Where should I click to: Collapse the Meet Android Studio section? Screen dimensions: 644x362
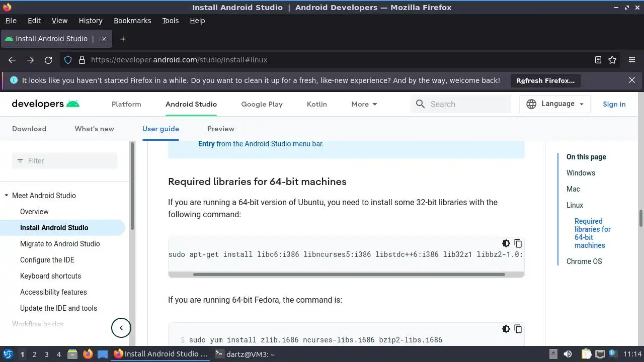(x=7, y=196)
